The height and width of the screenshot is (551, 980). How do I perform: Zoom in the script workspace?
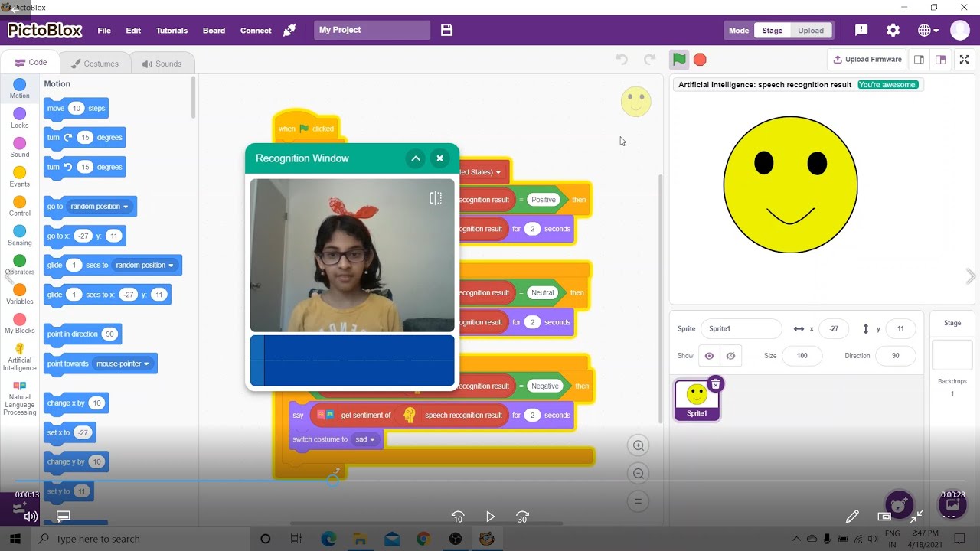638,445
